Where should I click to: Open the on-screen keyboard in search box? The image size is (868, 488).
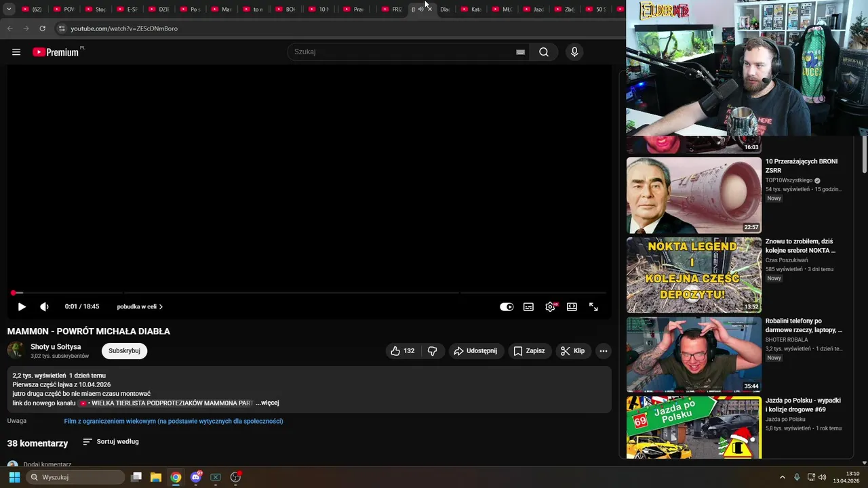pyautogui.click(x=520, y=52)
